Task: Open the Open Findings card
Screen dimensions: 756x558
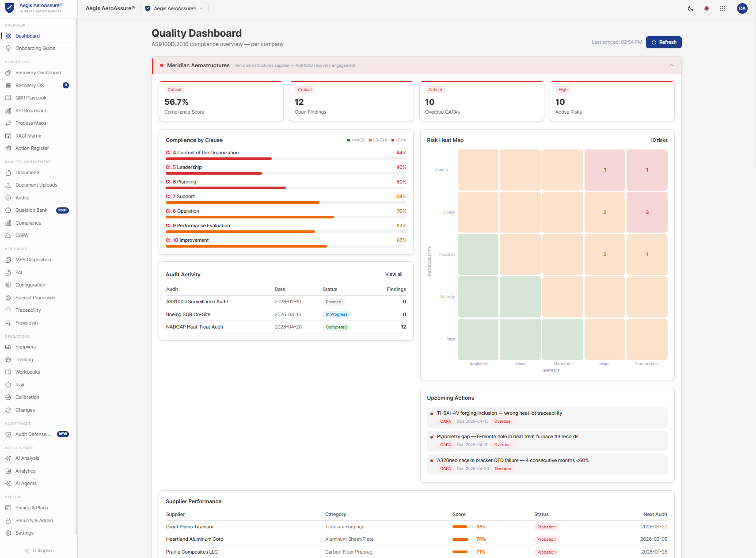Action: [x=351, y=101]
